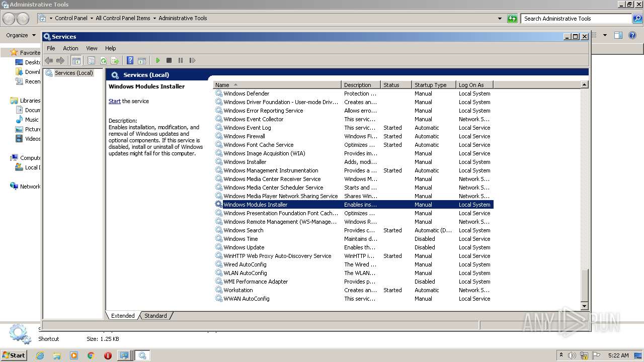
Task: Select the Windows Time service
Action: (x=353, y=239)
